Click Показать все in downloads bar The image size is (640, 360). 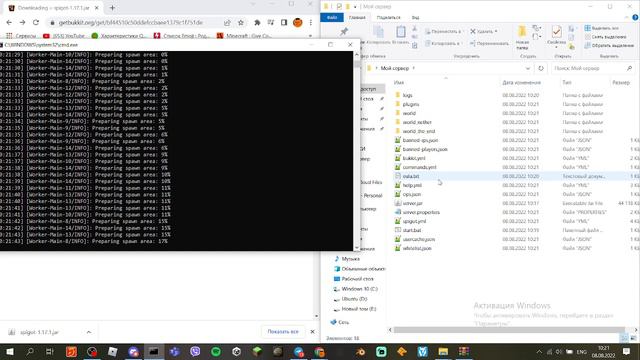click(283, 332)
